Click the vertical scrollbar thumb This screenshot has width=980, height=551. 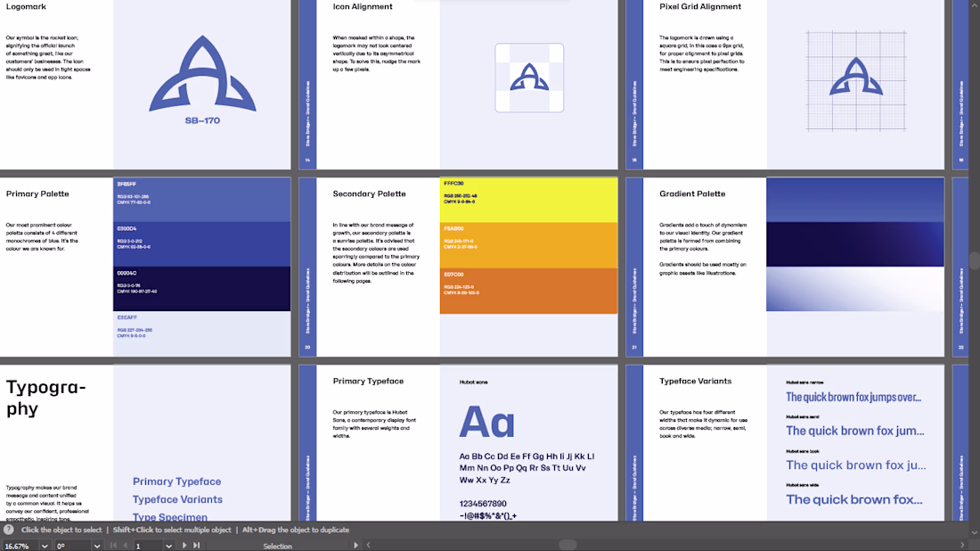click(x=975, y=261)
